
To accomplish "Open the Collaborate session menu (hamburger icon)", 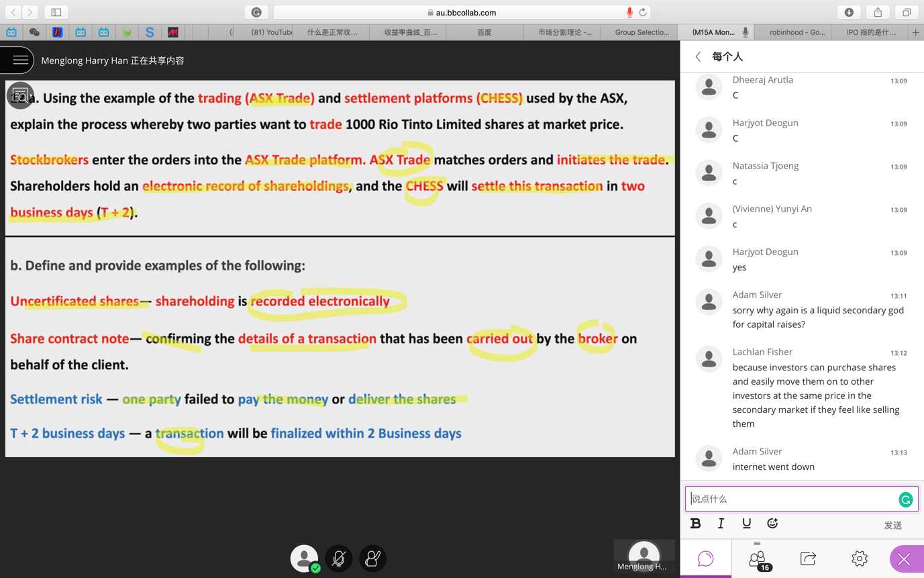I will 19,60.
